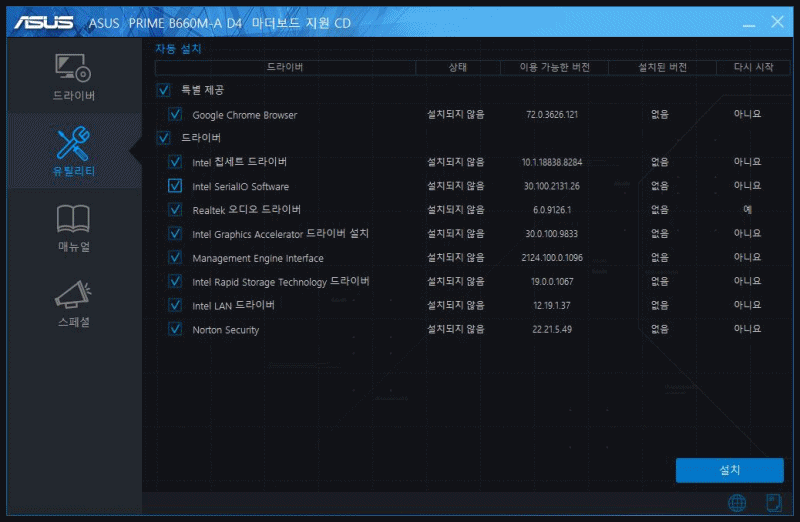
Task: Select the 유틸리티 wrench icon
Action: 73,143
